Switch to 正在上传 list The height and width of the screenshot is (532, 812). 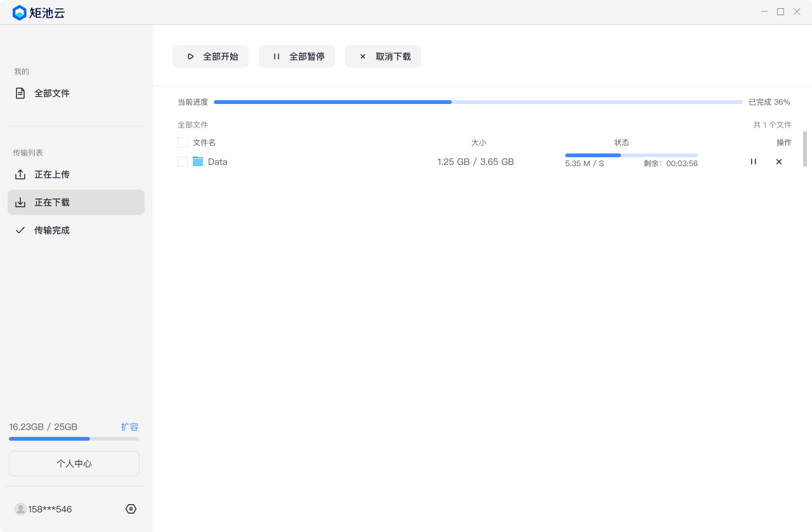pos(76,174)
